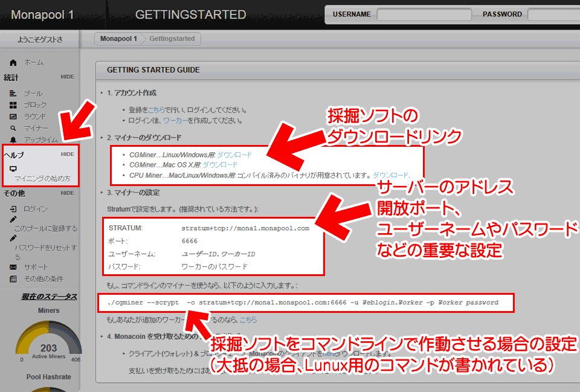Click the Active Miners gauge
580x392 pixels.
pyautogui.click(x=48, y=340)
